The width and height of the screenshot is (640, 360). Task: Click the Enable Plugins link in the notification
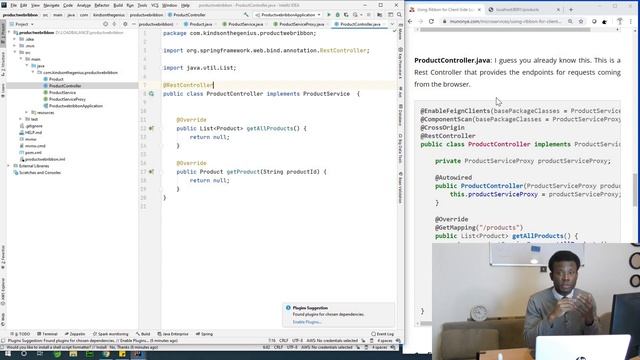click(307, 322)
